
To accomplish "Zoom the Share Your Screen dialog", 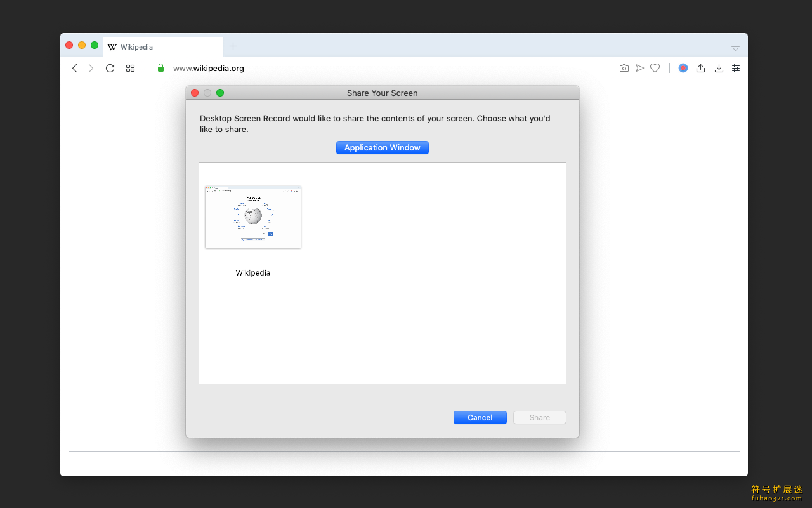I will tap(220, 93).
